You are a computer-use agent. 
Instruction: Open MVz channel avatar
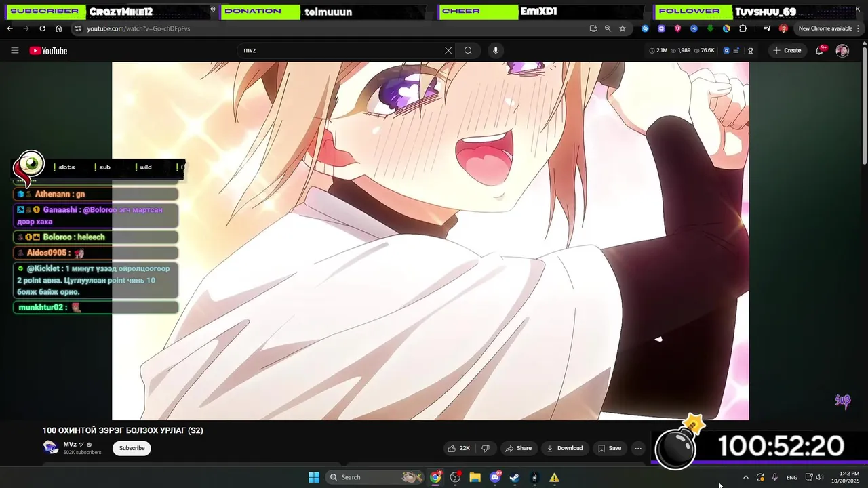point(51,447)
